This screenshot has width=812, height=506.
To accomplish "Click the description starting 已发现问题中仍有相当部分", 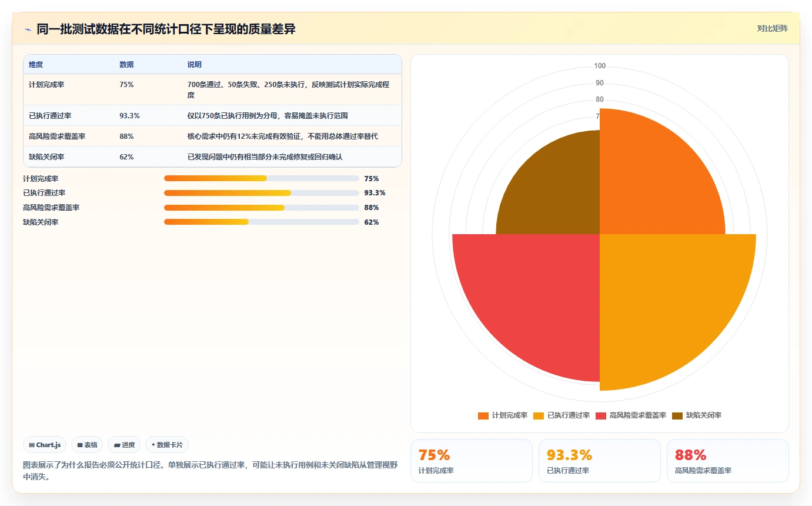I will (265, 157).
